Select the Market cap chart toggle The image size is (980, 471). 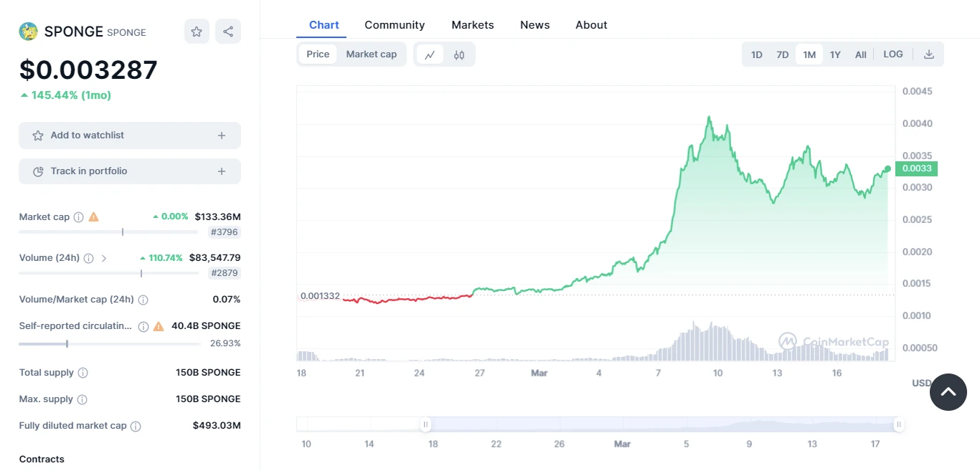(372, 54)
